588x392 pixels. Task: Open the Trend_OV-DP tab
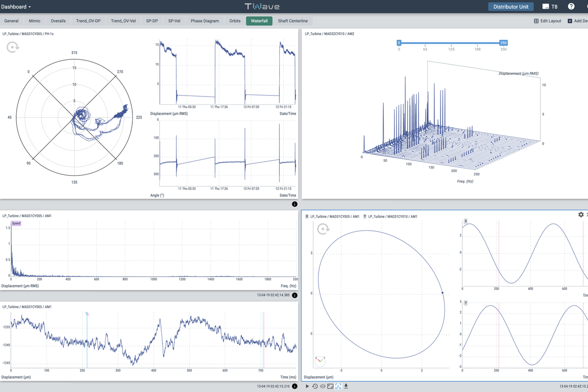(88, 21)
